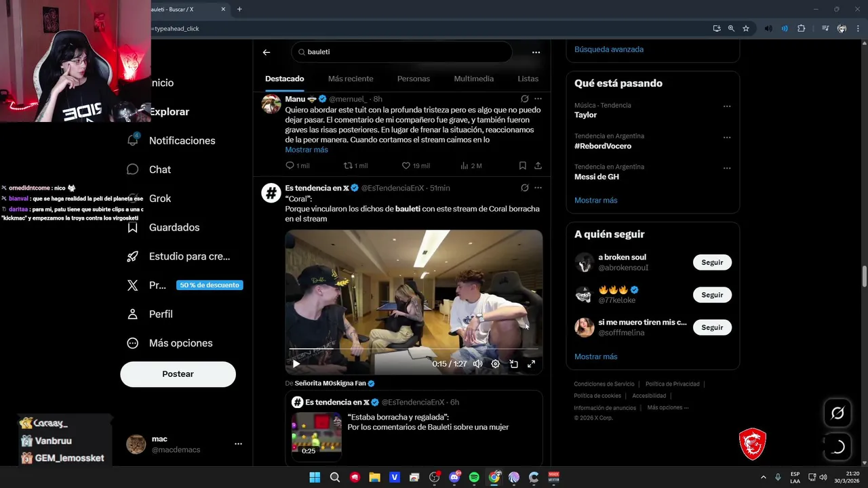Image resolution: width=868 pixels, height=488 pixels.
Task: Open Discord from the taskbar
Action: [454, 477]
